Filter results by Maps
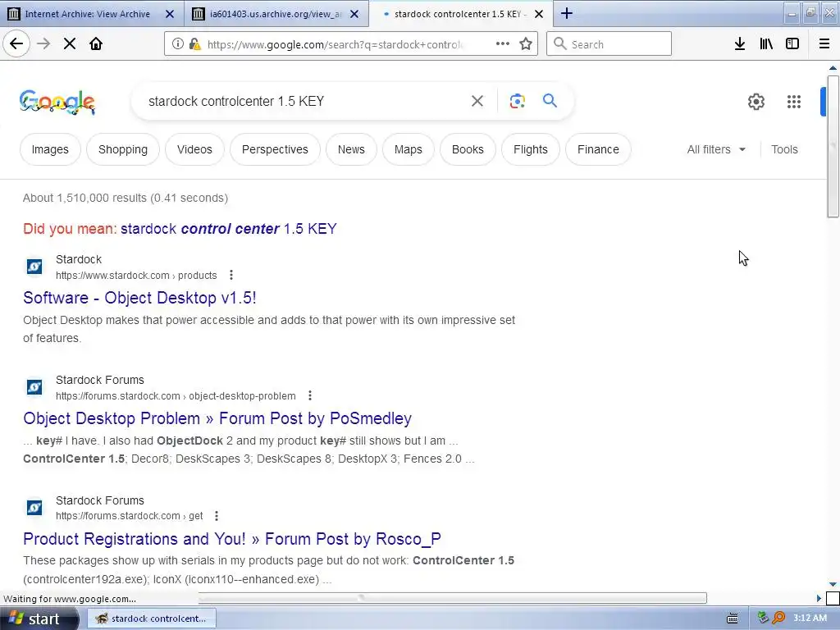This screenshot has height=630, width=840. [x=409, y=149]
